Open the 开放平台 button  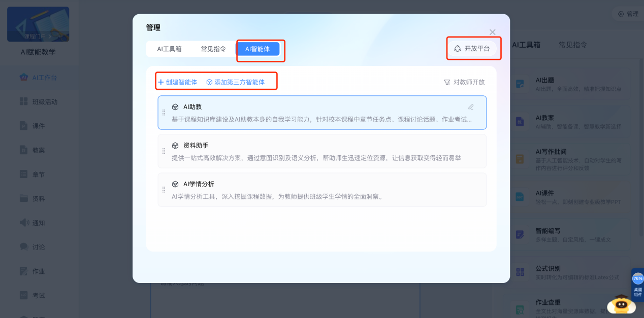(x=472, y=49)
